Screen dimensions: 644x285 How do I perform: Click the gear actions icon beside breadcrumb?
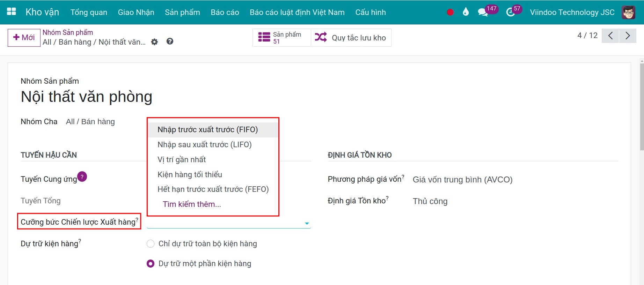[x=154, y=42]
